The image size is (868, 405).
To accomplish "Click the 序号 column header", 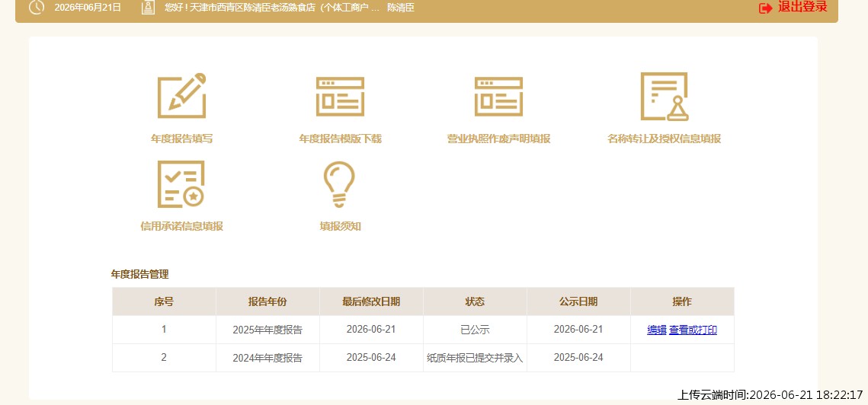I will tap(164, 301).
